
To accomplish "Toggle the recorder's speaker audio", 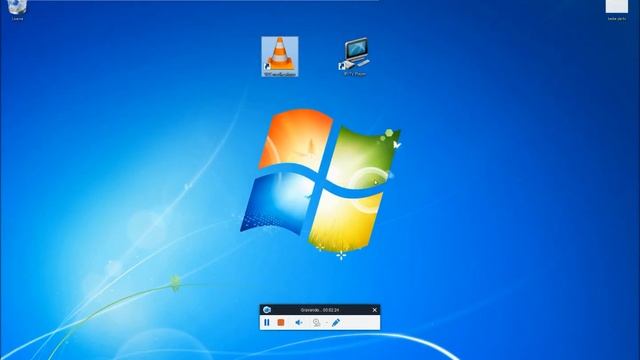I will [299, 322].
